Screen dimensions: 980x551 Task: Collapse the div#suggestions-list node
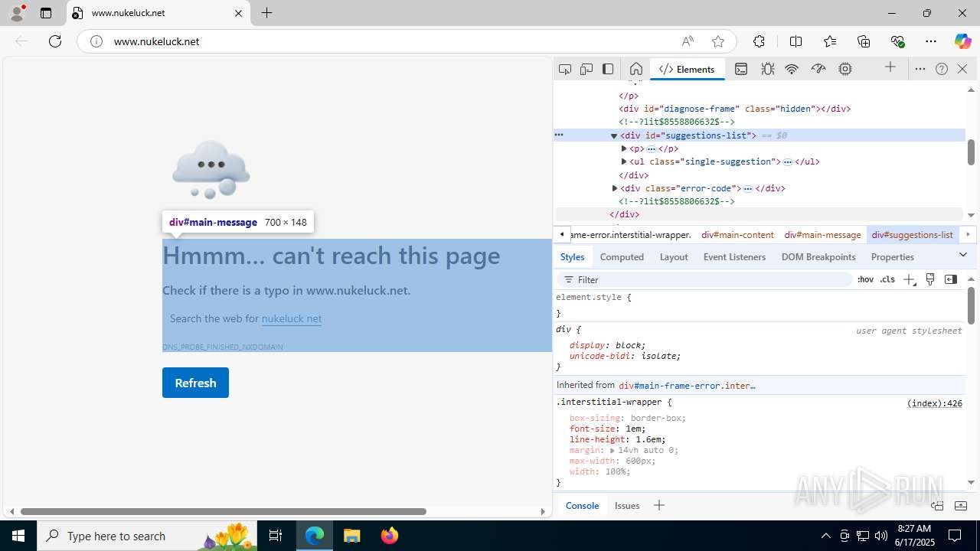(x=614, y=135)
